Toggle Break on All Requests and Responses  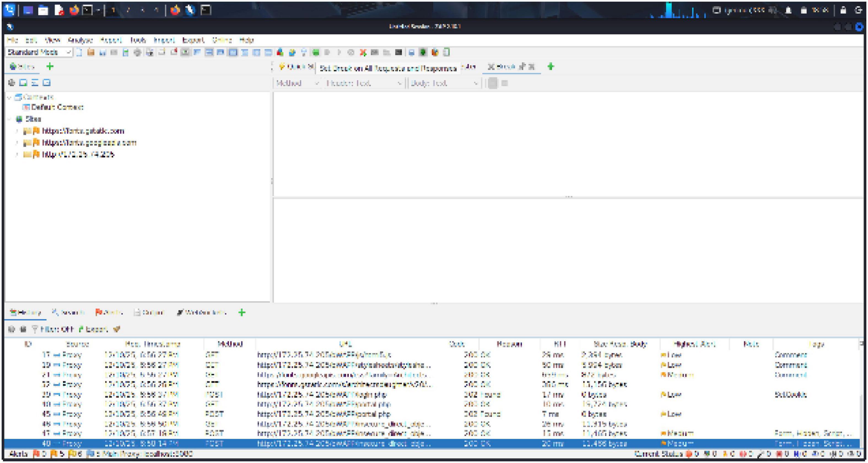tap(316, 52)
